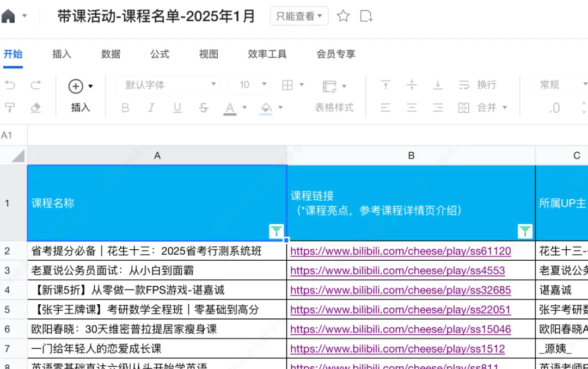This screenshot has height=369, width=588.
Task: Star this document as favorite
Action: point(343,16)
